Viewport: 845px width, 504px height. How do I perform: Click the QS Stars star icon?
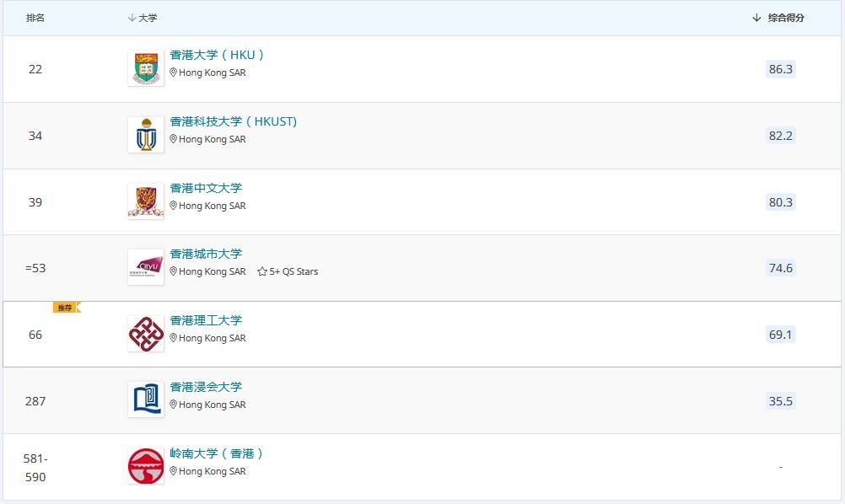point(262,271)
